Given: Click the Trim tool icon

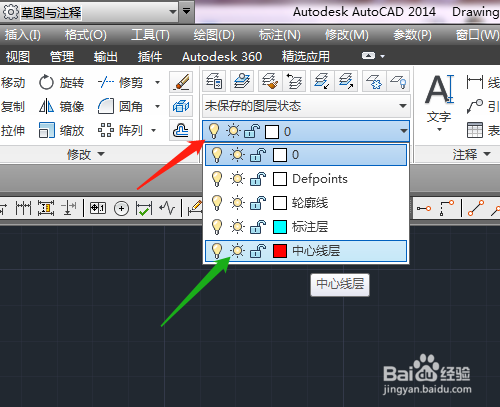Looking at the screenshot, I should pos(106,82).
